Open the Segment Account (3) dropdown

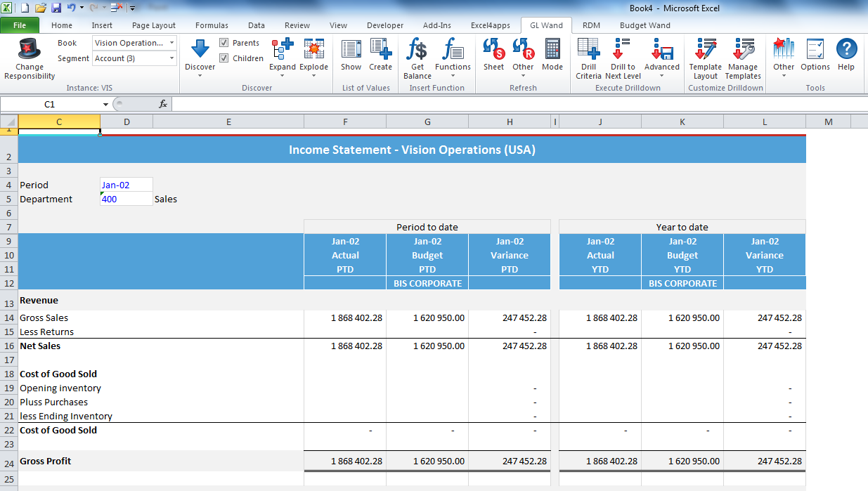[134, 58]
